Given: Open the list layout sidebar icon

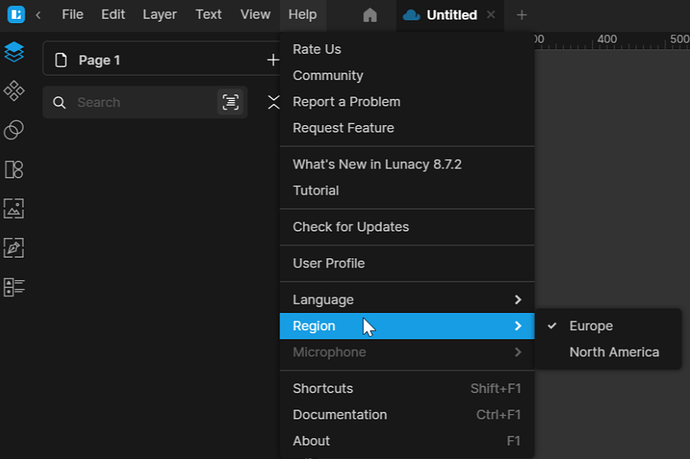Looking at the screenshot, I should pyautogui.click(x=14, y=287).
